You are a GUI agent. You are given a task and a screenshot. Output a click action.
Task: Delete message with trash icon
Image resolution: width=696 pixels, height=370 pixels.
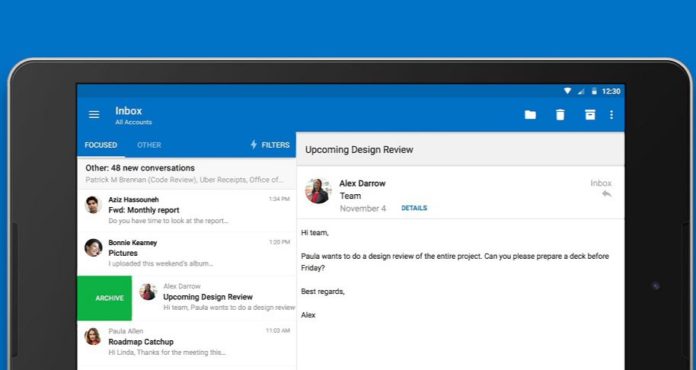point(560,115)
